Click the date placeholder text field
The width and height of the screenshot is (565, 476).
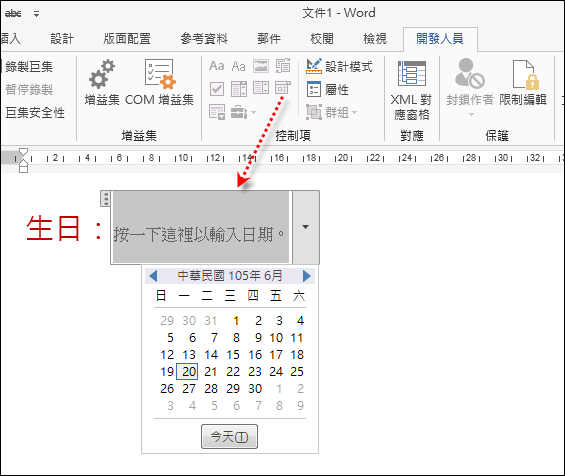coord(201,227)
